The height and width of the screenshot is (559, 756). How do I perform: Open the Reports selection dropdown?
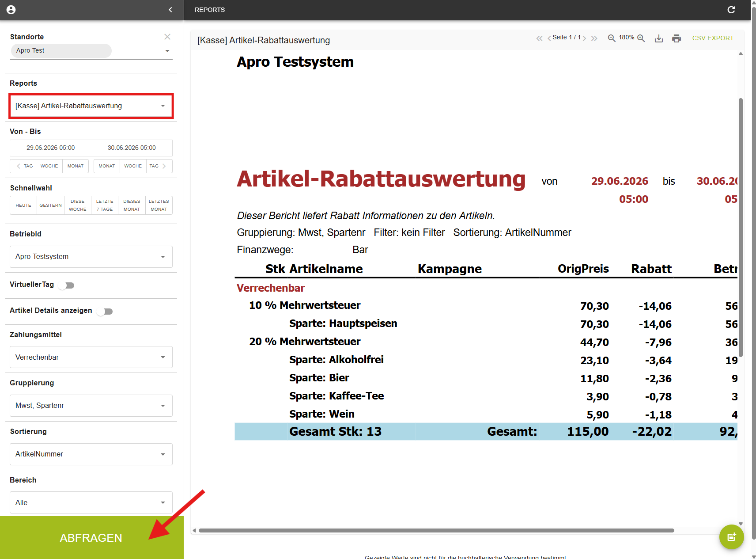click(x=91, y=106)
